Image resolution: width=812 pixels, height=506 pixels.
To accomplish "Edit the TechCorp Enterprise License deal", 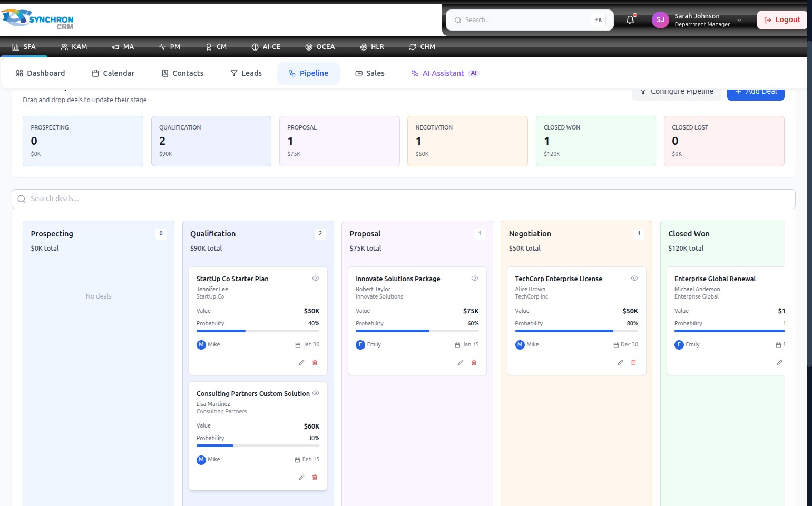I will click(620, 362).
